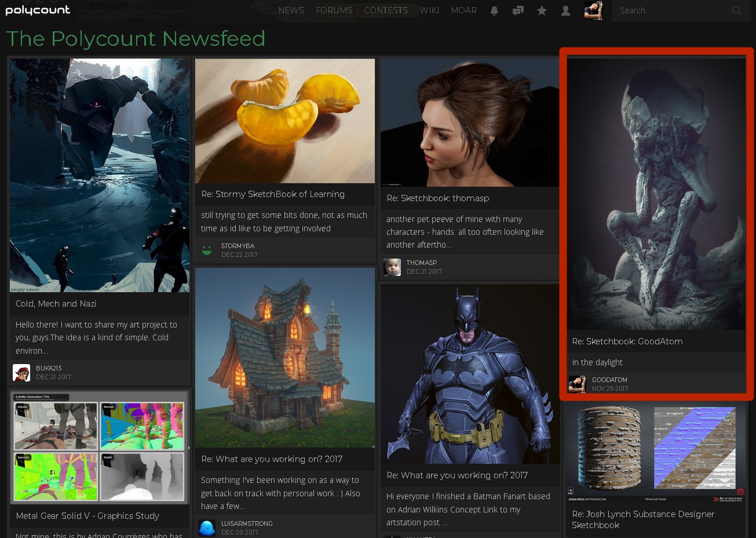Open "Metal Gear Solid V - Graphics Study" post

(87, 516)
